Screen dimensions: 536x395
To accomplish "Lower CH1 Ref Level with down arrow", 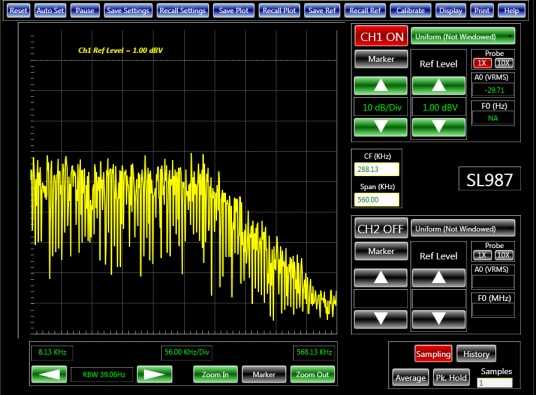I will 439,127.
